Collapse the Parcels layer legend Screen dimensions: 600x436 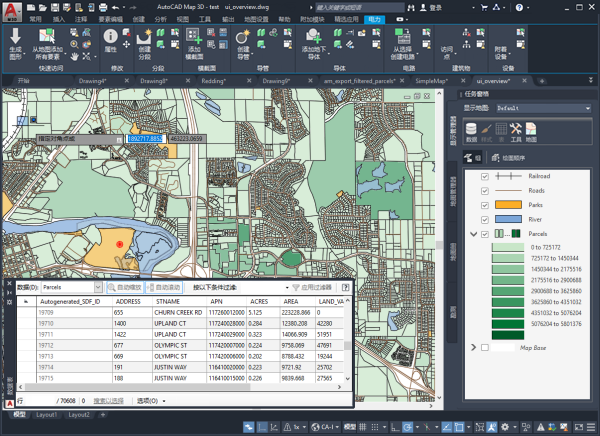[x=472, y=234]
